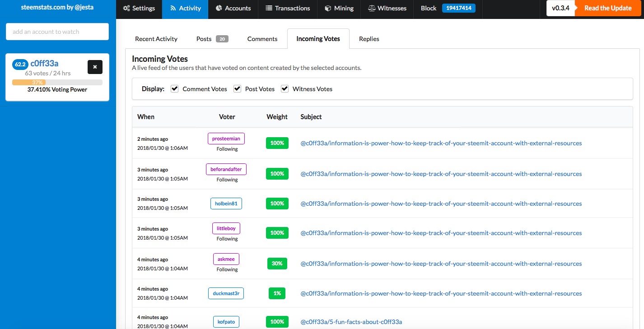The width and height of the screenshot is (644, 329).
Task: Open voter littleboy profile
Action: click(226, 228)
